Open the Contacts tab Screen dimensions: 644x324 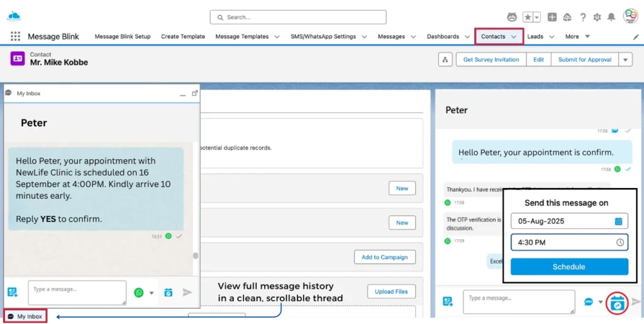[x=493, y=36]
